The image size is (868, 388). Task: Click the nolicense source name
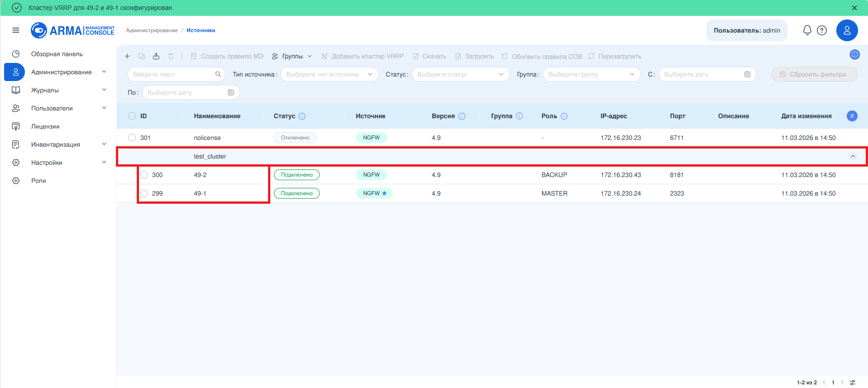click(x=207, y=138)
